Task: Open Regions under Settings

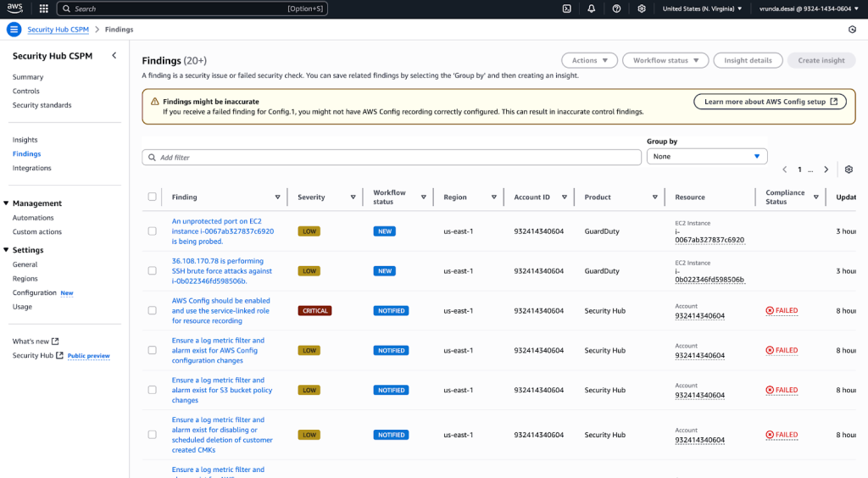Action: (25, 279)
